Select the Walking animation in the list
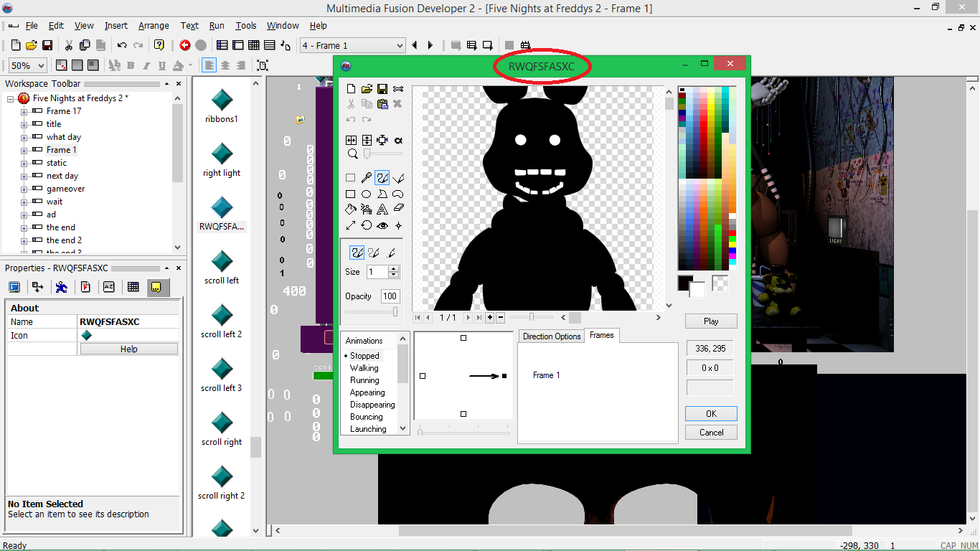Screen dimensions: 980x551 (364, 368)
